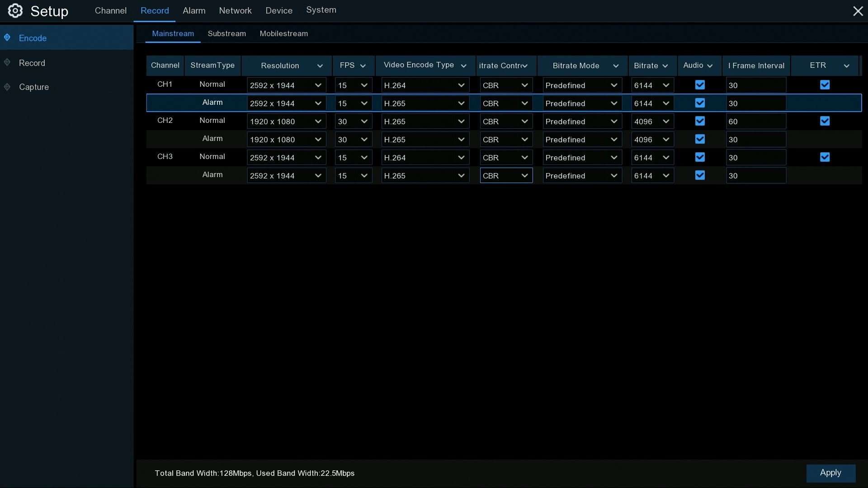Click the Setup gear icon
868x488 pixels.
click(15, 11)
